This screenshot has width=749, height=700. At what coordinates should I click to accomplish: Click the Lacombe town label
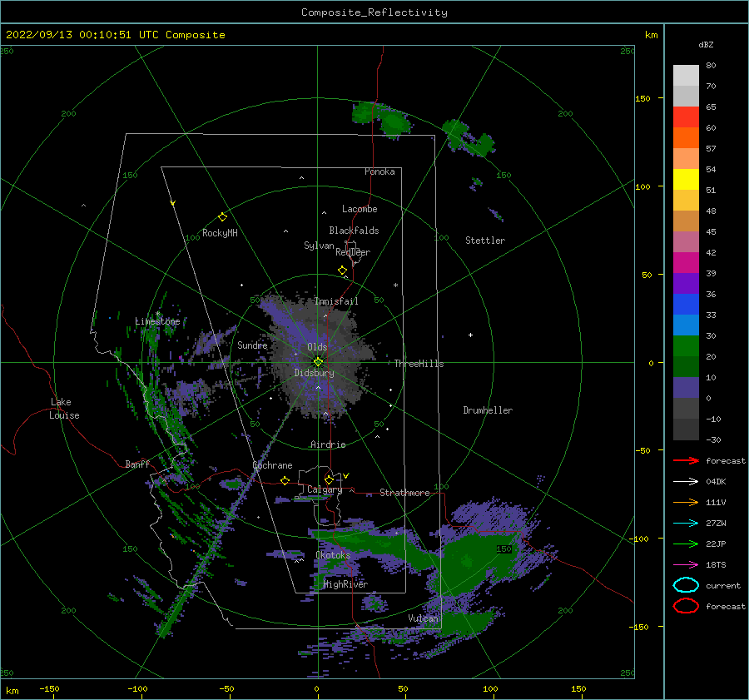(x=360, y=209)
